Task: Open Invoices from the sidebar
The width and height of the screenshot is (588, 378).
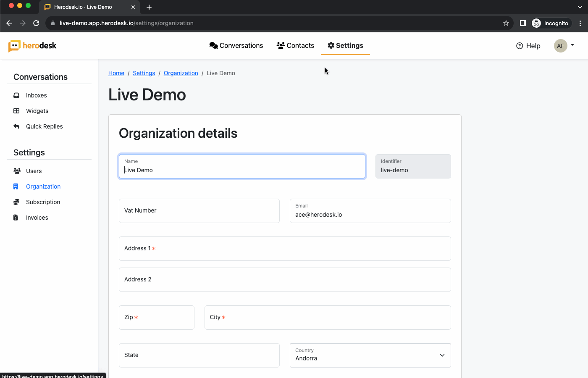Action: (37, 218)
